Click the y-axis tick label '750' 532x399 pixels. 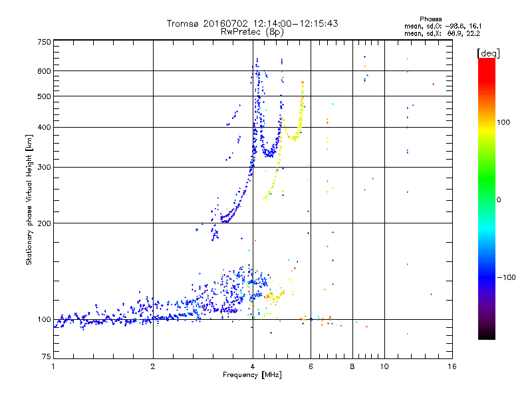click(44, 42)
